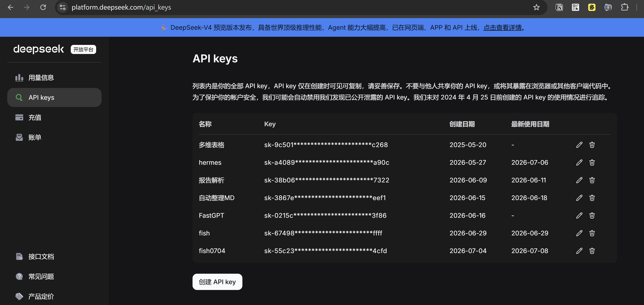Click the API keys page heading
Screen dimensions: 644x305
[x=215, y=59]
